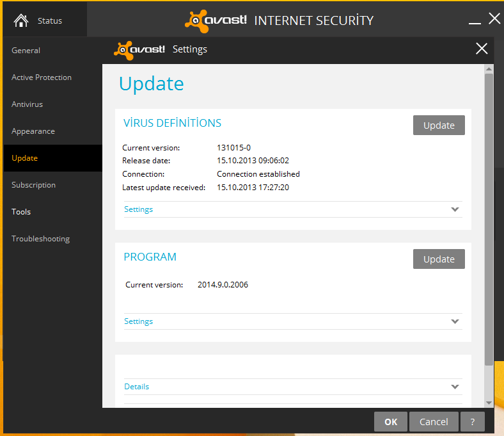Click the avast! Internet Security title logo
Screen dimensions: 504x436
(216, 20)
